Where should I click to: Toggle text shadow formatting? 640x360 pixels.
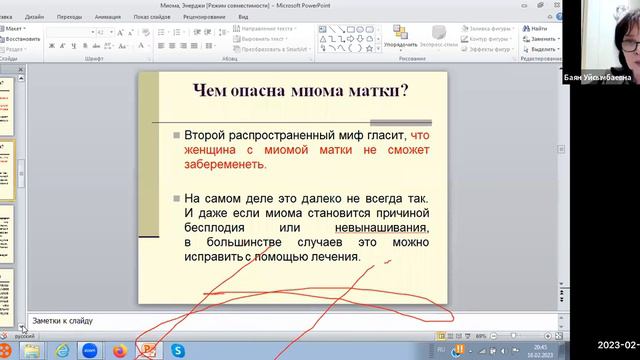click(x=85, y=46)
